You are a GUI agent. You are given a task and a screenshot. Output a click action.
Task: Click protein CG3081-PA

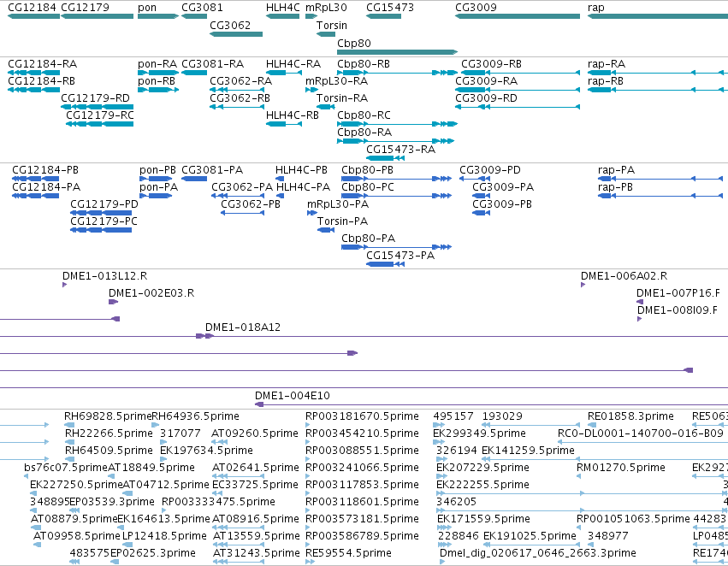pyautogui.click(x=194, y=179)
